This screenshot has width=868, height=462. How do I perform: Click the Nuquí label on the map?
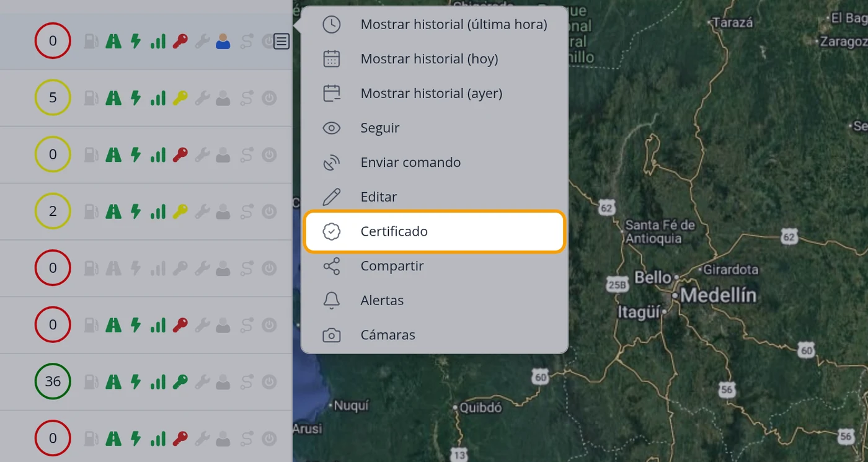[x=351, y=406]
